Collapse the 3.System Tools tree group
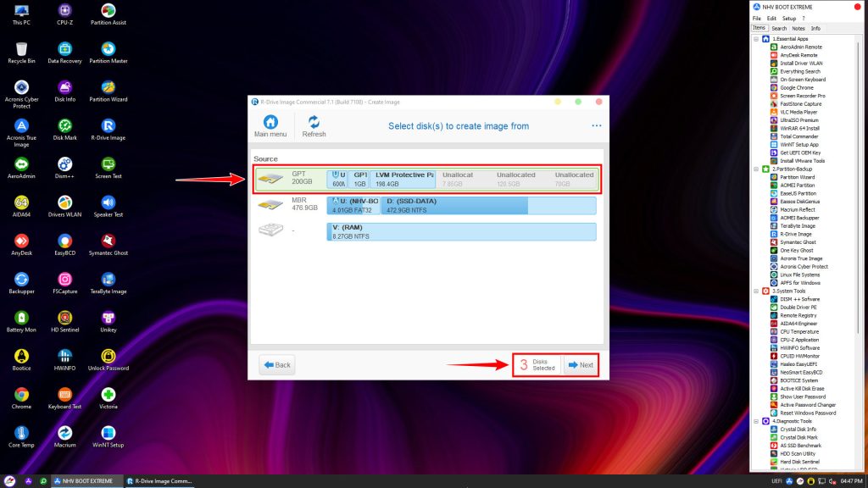868x488 pixels. click(756, 291)
